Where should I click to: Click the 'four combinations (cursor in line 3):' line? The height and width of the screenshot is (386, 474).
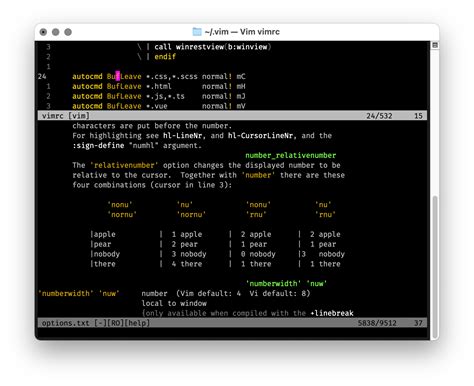point(152,185)
